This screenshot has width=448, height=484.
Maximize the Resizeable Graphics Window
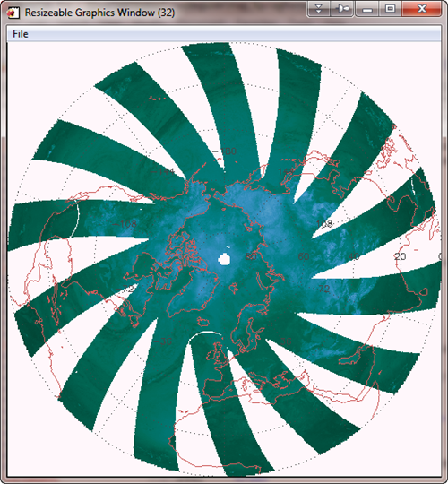click(x=390, y=9)
